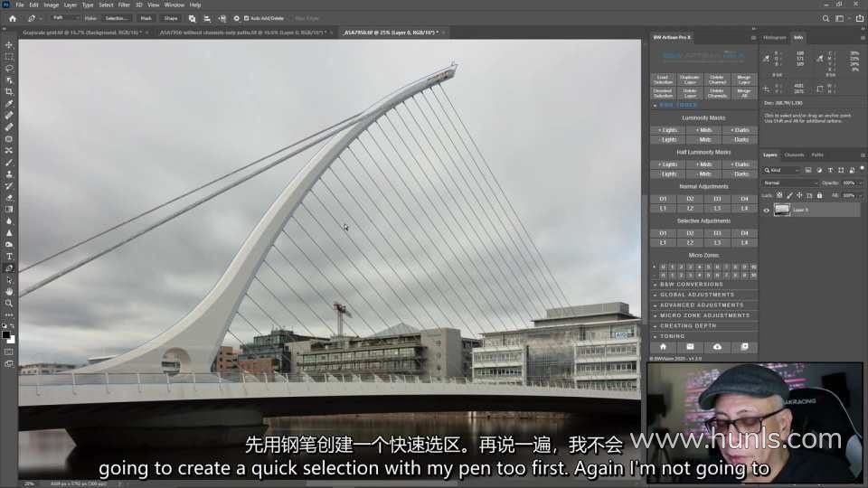Screen dimensions: 868x488
Task: Select the Type tool
Action: (9, 257)
